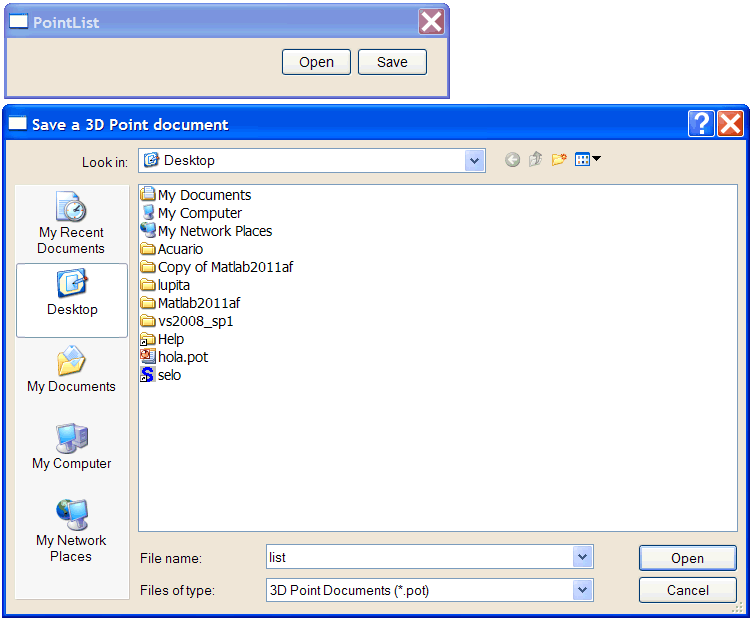Close the PointList window
755x622 pixels.
click(431, 22)
